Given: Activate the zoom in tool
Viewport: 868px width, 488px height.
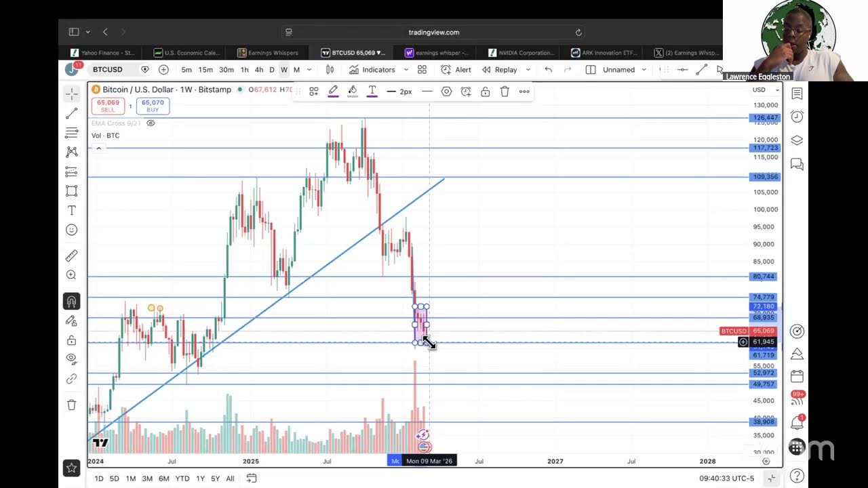Looking at the screenshot, I should [71, 274].
